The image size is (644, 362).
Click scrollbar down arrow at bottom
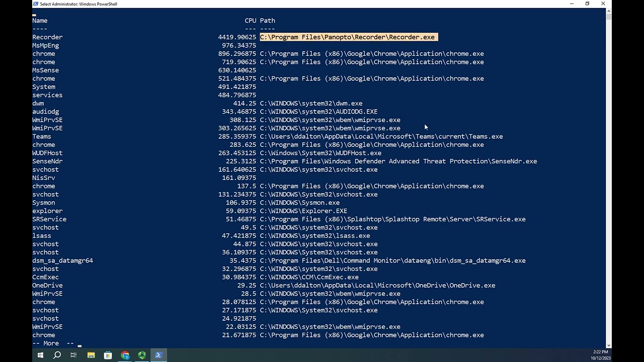tap(609, 345)
